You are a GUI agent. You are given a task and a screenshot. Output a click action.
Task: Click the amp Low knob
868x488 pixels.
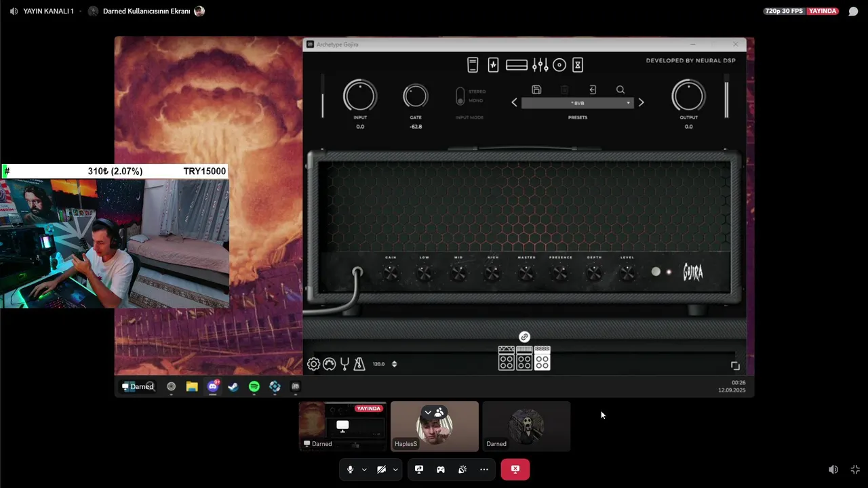(x=425, y=273)
